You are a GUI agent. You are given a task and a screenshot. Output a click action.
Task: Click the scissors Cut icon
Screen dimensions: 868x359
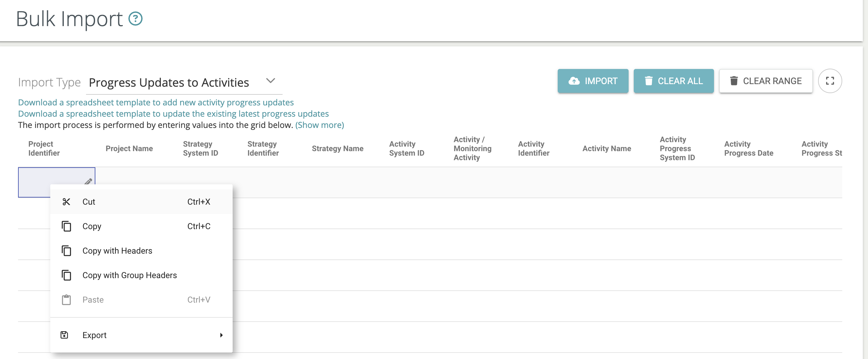(x=66, y=202)
